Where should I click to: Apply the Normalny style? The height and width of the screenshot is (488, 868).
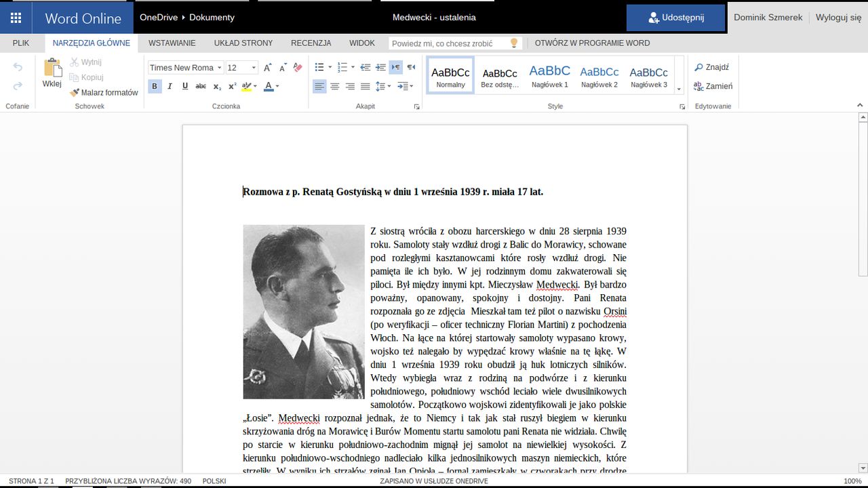point(451,76)
